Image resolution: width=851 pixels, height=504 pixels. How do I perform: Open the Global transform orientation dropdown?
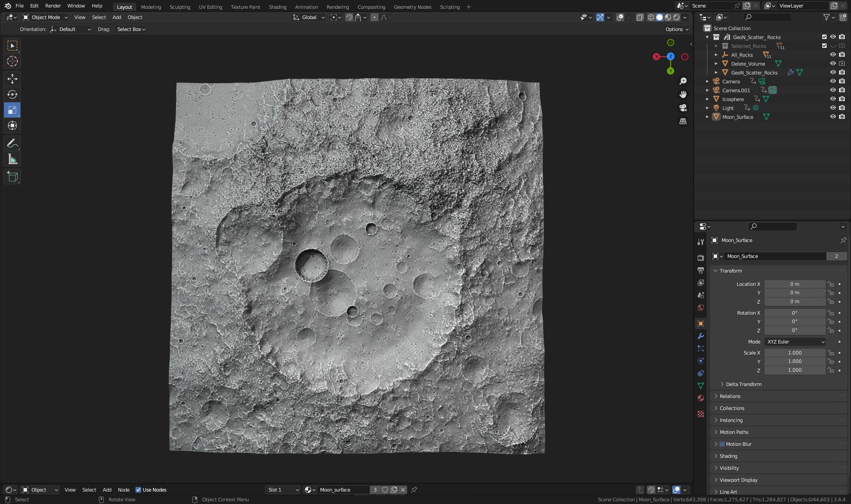309,17
